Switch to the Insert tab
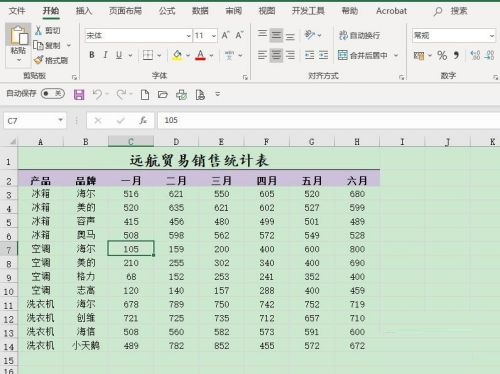Image resolution: width=500 pixels, height=374 pixels. (83, 11)
